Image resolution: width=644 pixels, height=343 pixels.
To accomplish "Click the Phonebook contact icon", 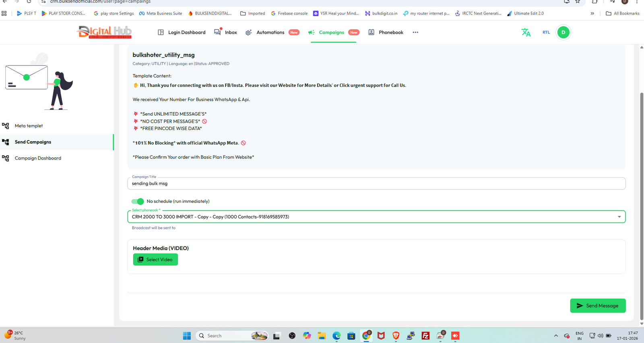I will tap(371, 32).
